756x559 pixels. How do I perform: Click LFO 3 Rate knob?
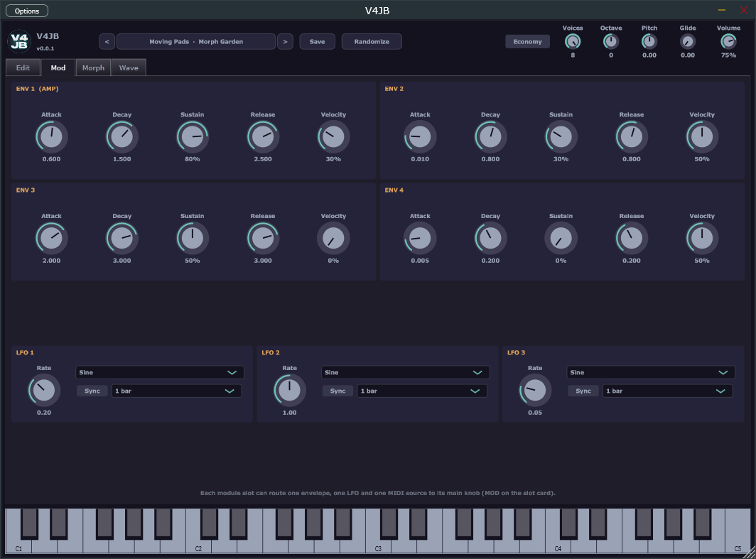point(535,391)
